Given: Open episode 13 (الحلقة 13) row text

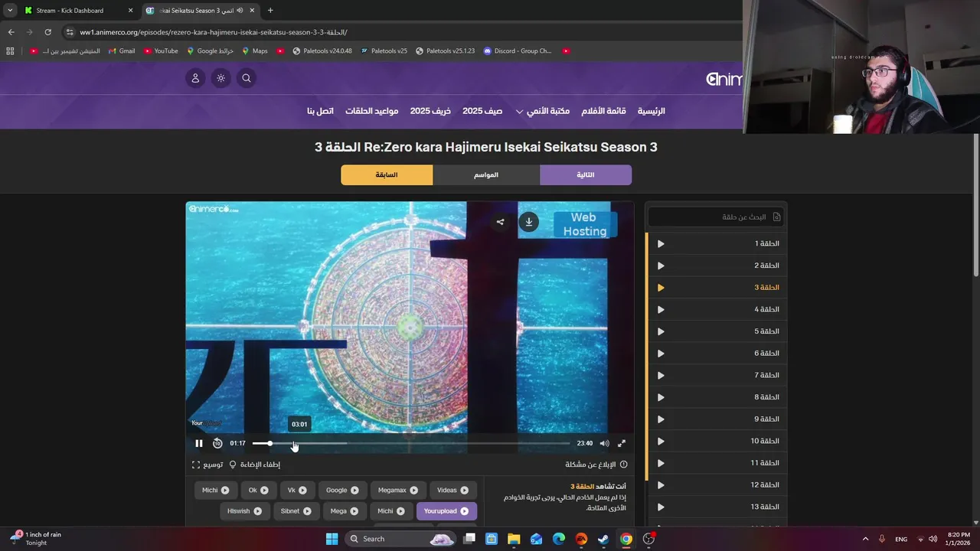Looking at the screenshot, I should coord(765,507).
